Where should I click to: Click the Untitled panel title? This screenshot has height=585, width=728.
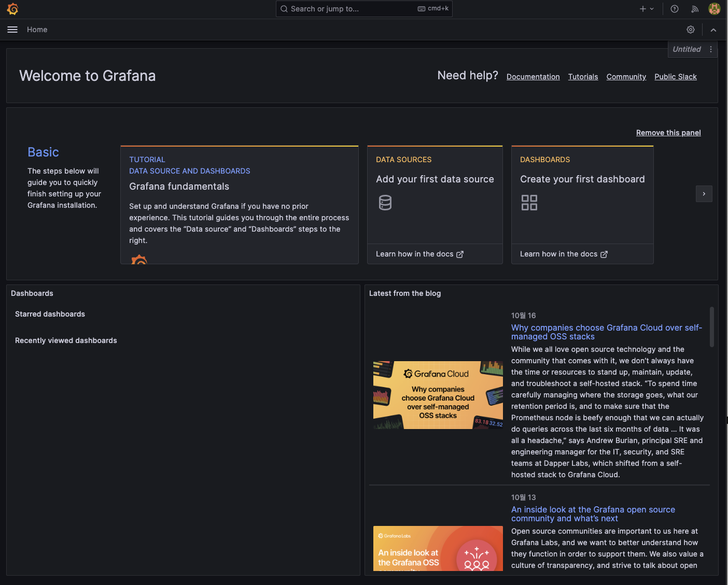pos(687,49)
